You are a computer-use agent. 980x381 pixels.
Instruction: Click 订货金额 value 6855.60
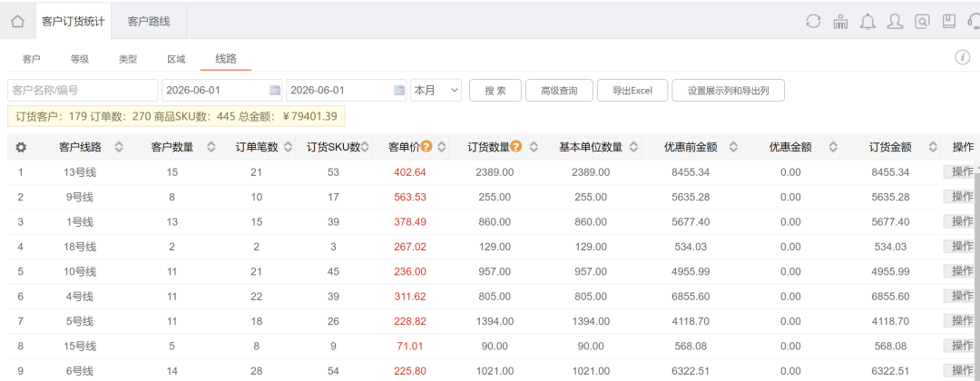click(x=891, y=297)
